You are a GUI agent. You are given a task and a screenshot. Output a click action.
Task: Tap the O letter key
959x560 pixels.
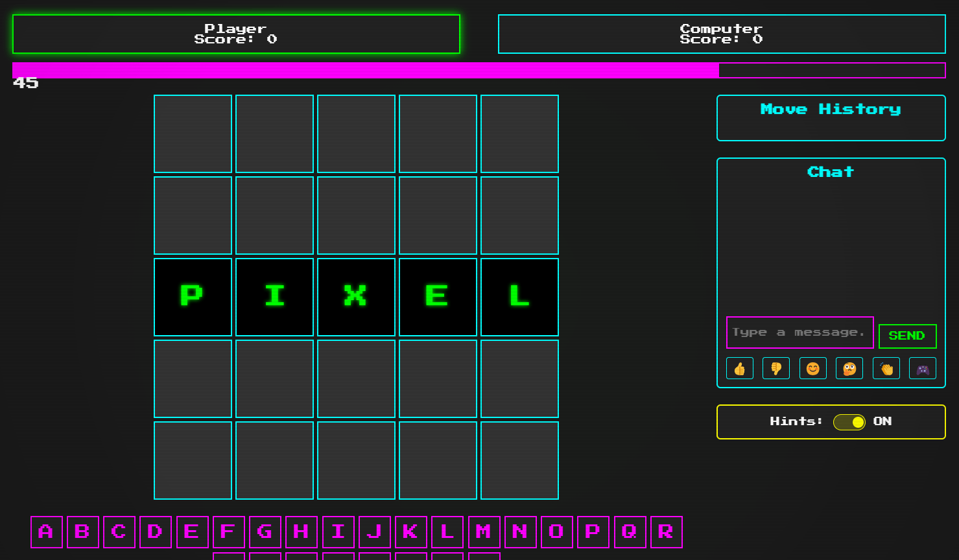click(x=557, y=532)
